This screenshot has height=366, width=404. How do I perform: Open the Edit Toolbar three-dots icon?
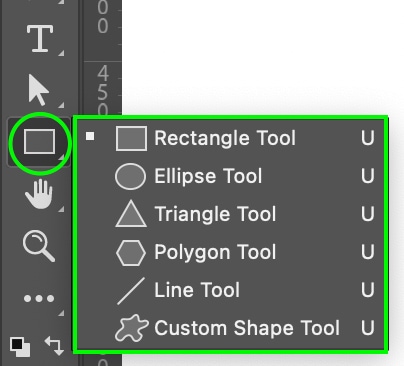(39, 298)
